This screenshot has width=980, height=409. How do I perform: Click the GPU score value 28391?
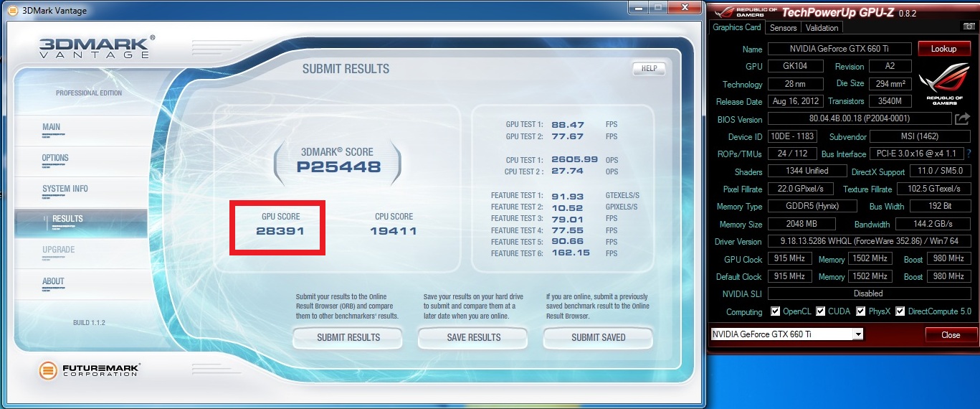[x=280, y=231]
